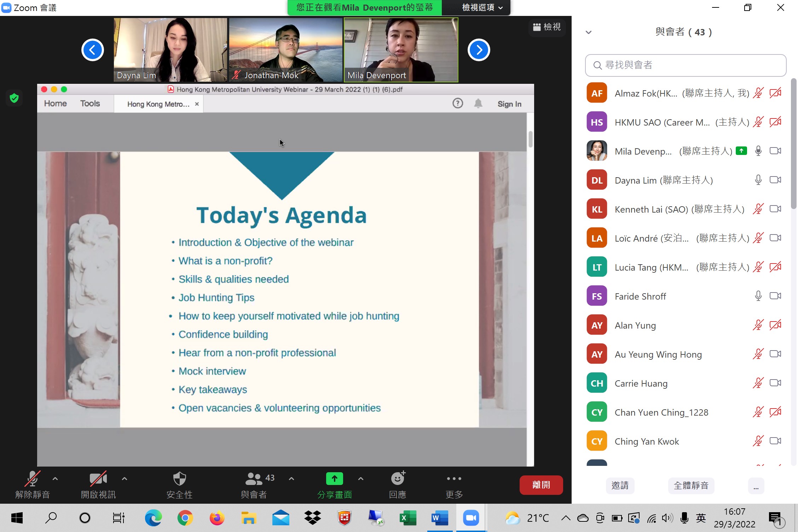Click Loïc André's camera icon
Screen dimensions: 798x532
point(775,238)
